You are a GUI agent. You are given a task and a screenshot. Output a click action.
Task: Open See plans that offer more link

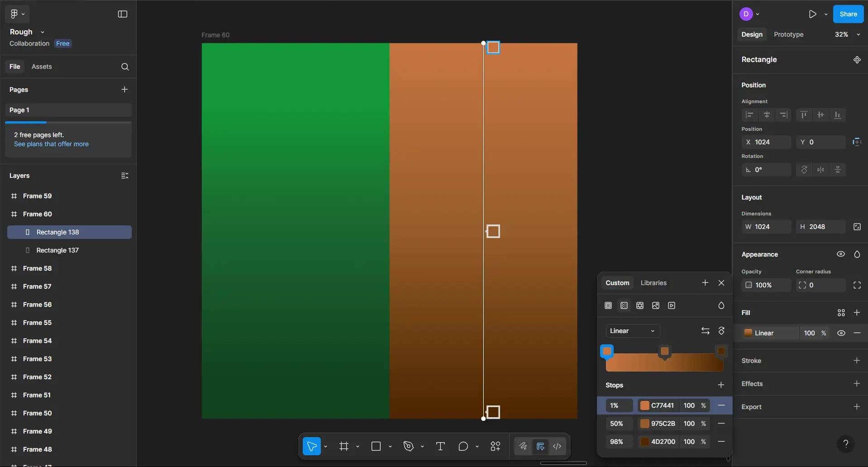(51, 144)
